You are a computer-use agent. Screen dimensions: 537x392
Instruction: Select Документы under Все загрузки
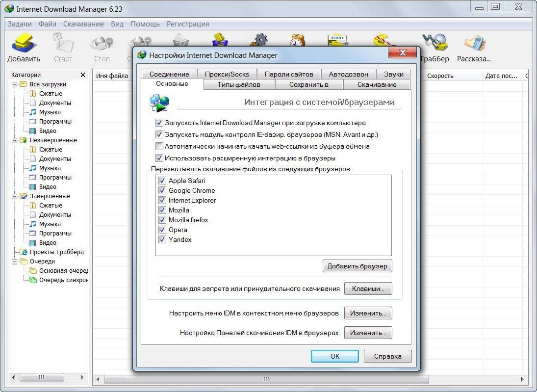(x=55, y=103)
